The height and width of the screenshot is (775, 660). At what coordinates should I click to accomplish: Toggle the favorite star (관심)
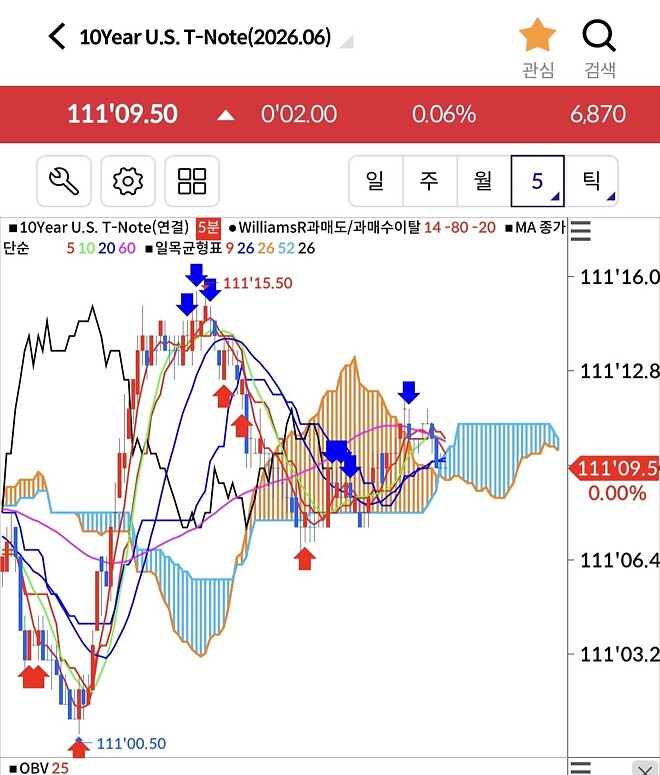point(537,35)
